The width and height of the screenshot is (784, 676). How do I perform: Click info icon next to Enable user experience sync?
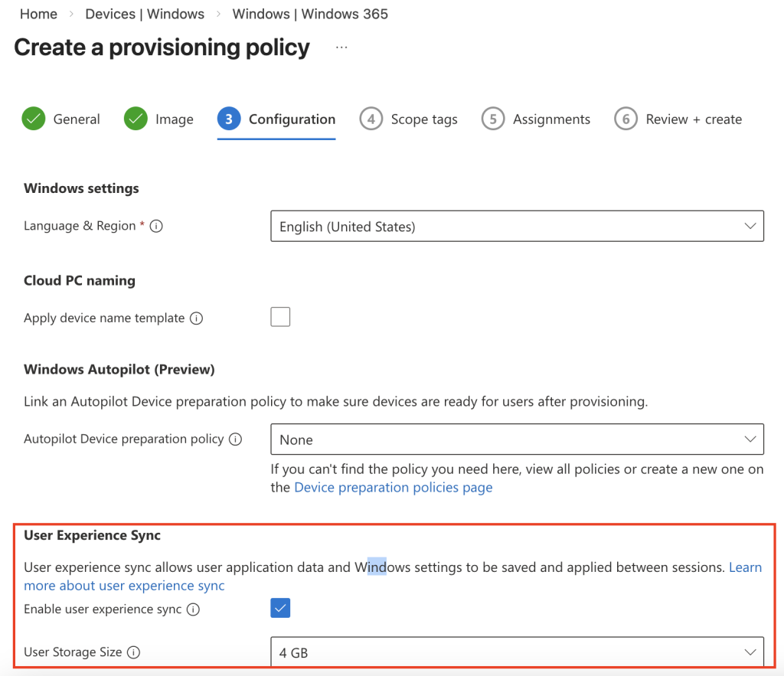point(194,610)
